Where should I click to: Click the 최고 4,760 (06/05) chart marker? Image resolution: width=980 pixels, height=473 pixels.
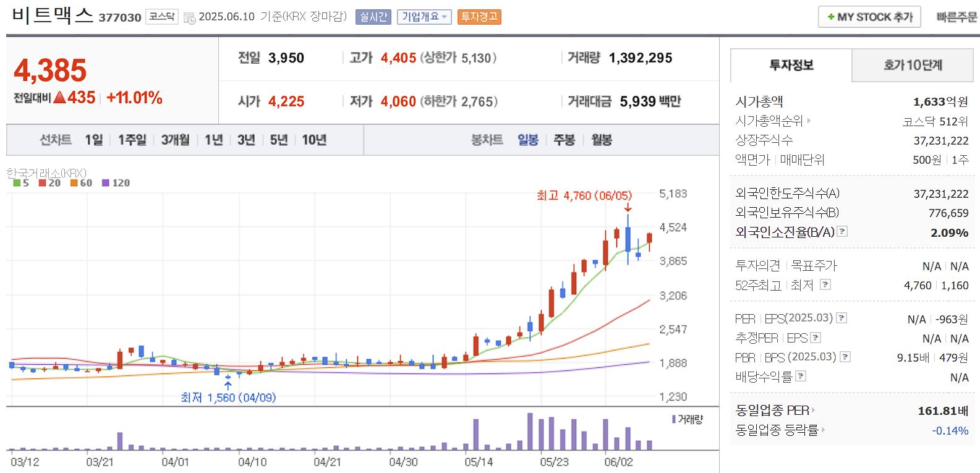[584, 196]
